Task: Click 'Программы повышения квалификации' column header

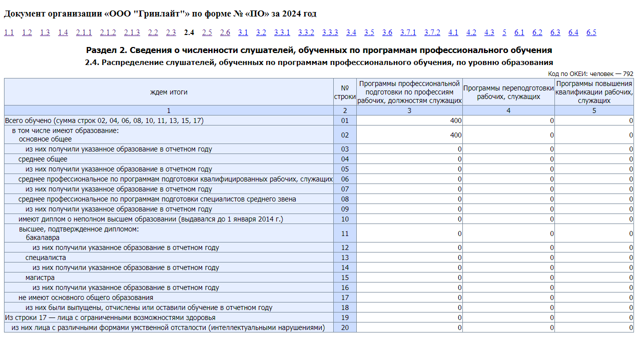Action: click(x=594, y=92)
